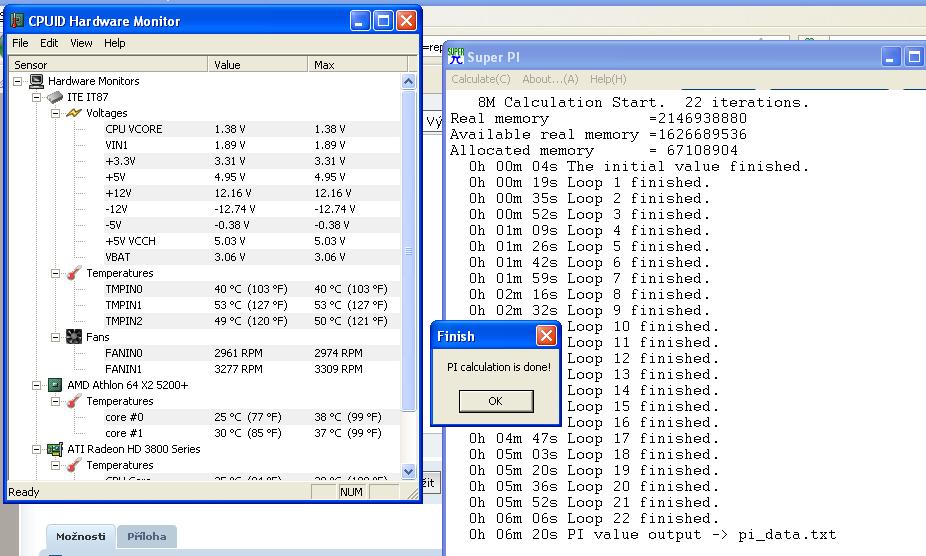
Task: Click the Ready status bar text
Action: (x=24, y=492)
